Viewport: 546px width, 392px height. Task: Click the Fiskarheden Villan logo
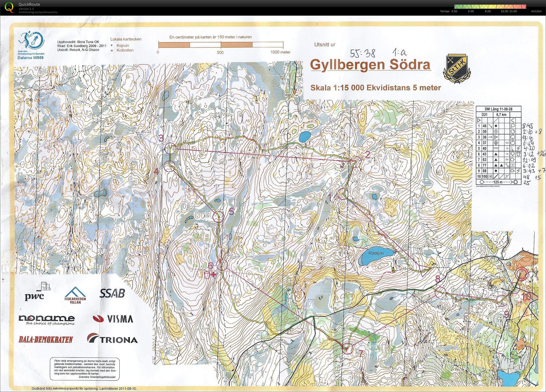[x=76, y=295]
